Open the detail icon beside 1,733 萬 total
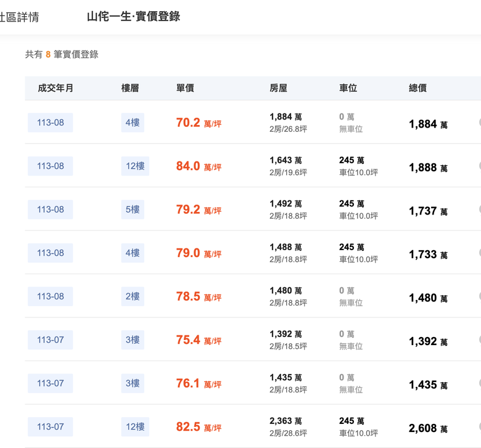481x448 pixels. [x=480, y=253]
